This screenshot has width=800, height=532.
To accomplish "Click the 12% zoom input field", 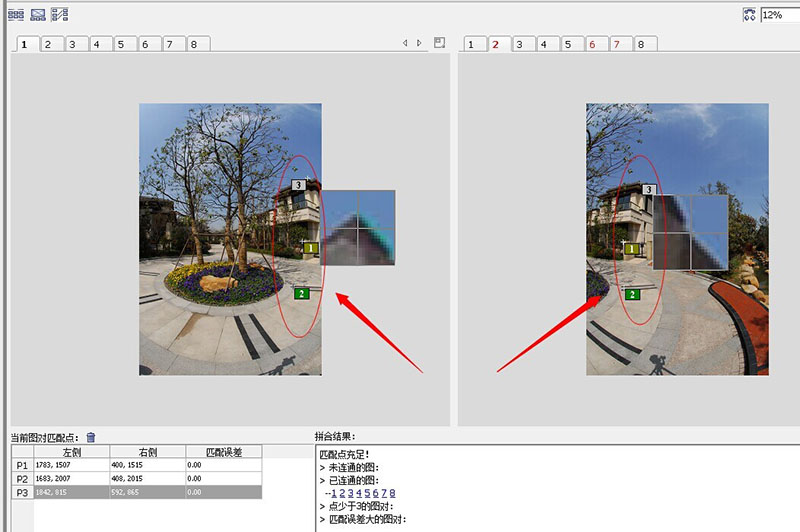I will (779, 15).
